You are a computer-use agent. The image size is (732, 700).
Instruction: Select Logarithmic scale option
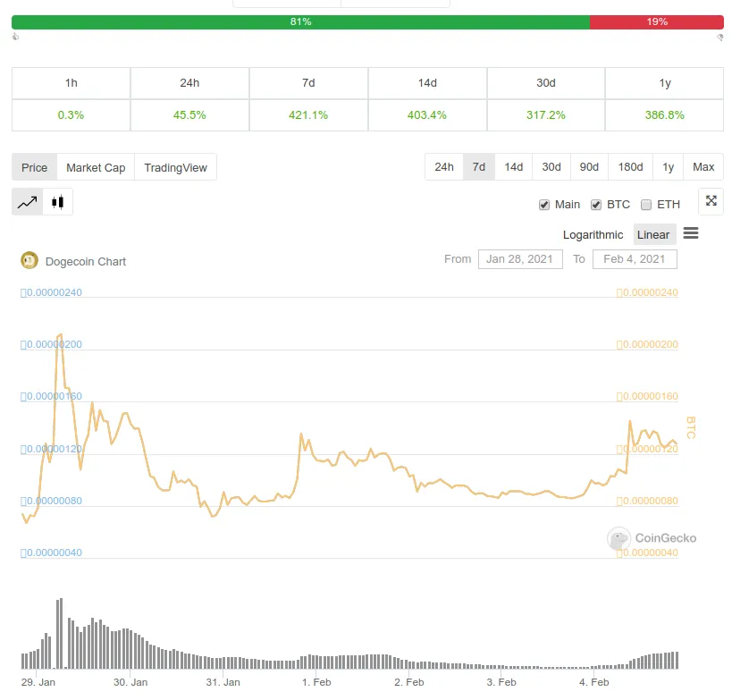pos(593,234)
